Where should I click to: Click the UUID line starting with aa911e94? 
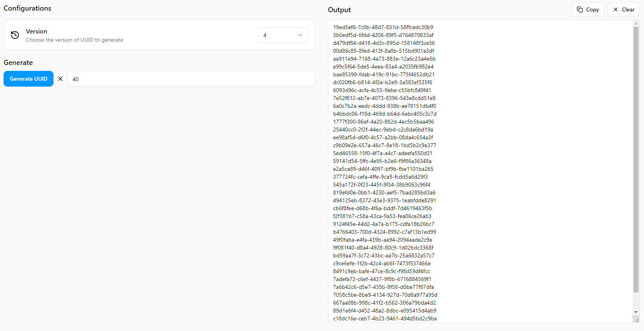click(x=384, y=59)
